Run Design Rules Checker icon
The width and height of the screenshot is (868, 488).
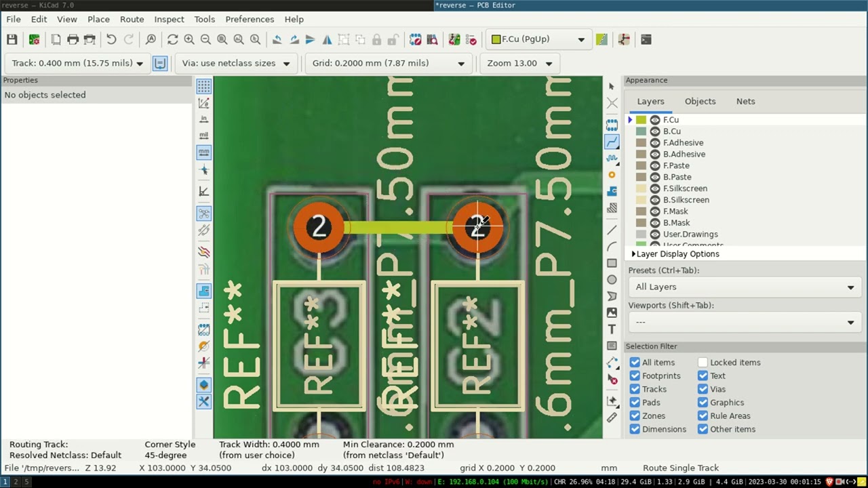[x=471, y=39]
